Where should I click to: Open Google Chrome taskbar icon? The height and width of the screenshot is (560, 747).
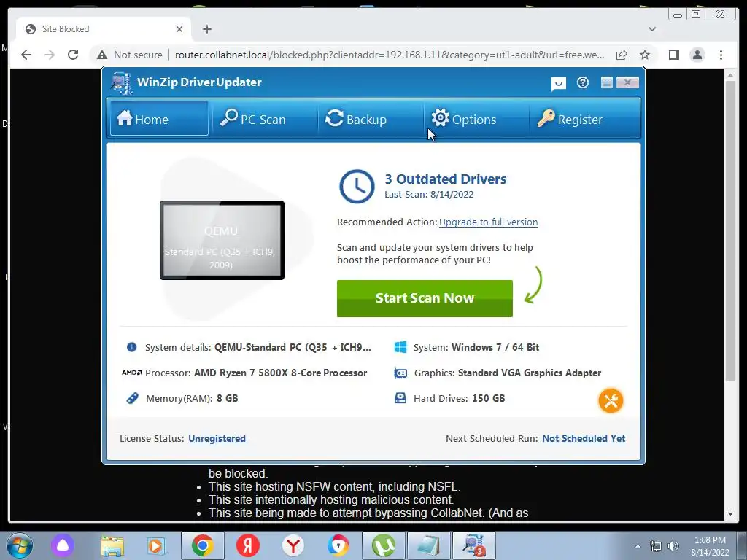203,545
